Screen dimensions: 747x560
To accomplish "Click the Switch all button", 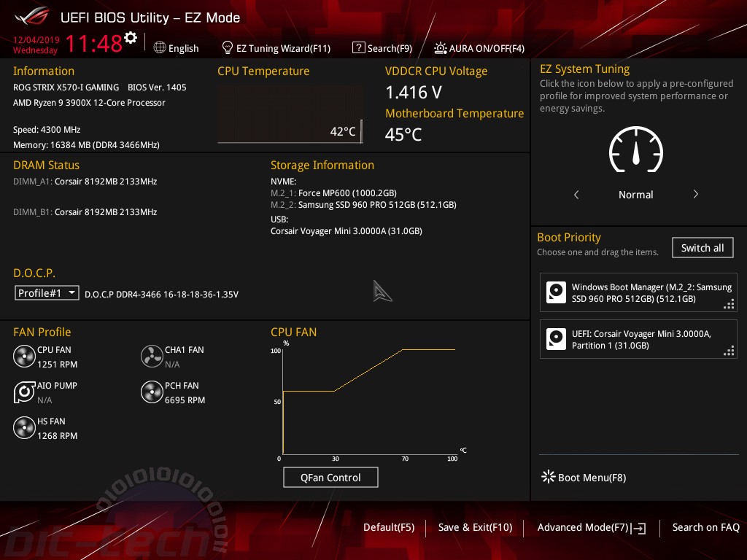I will click(703, 248).
